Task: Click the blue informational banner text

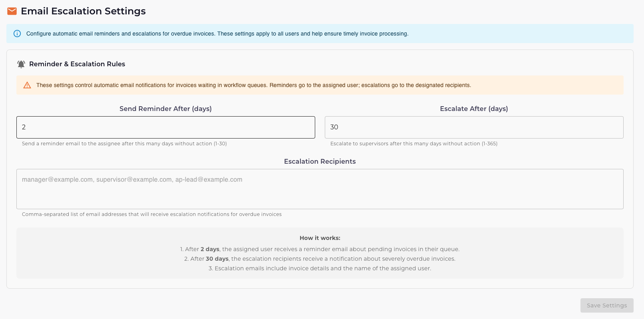Action: [217, 34]
